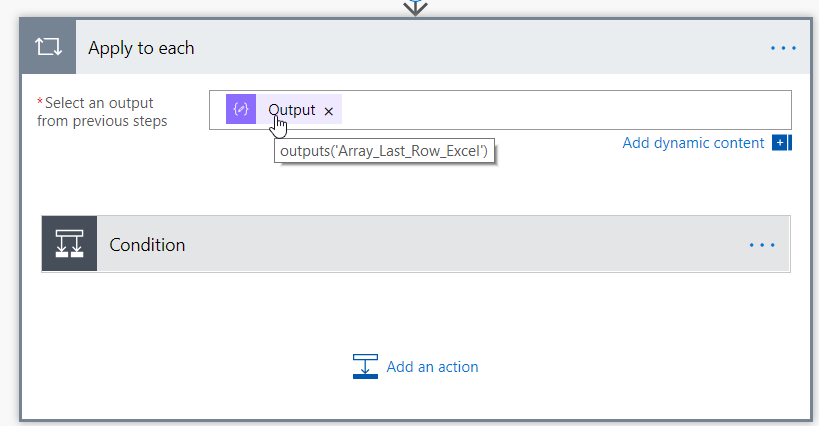Open the Apply to each ellipsis menu
The height and width of the screenshot is (426, 819).
(x=783, y=47)
